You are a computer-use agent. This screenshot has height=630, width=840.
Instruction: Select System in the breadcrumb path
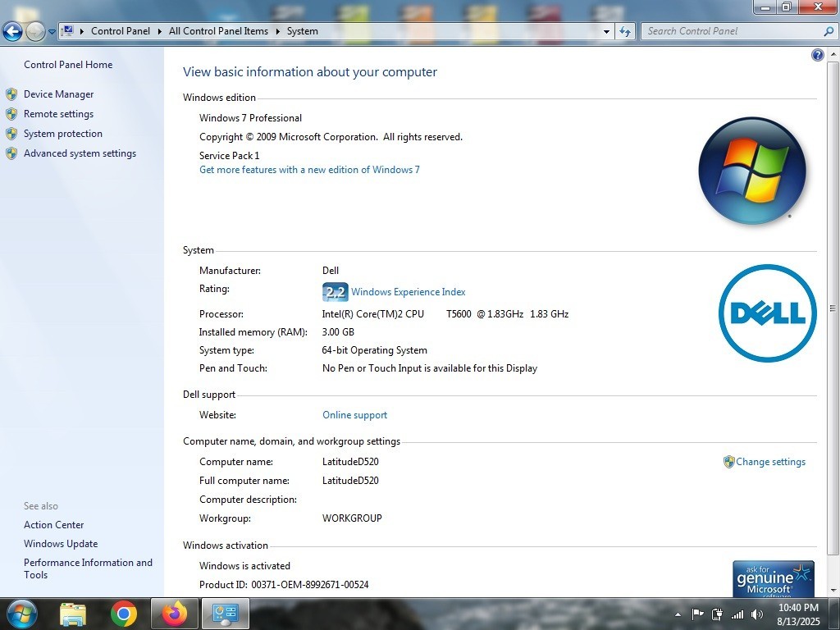(x=302, y=31)
